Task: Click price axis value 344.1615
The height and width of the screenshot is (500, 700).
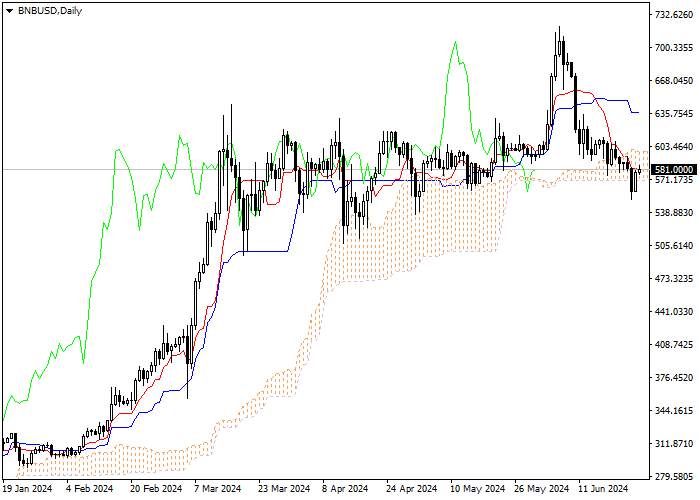Action: click(674, 411)
